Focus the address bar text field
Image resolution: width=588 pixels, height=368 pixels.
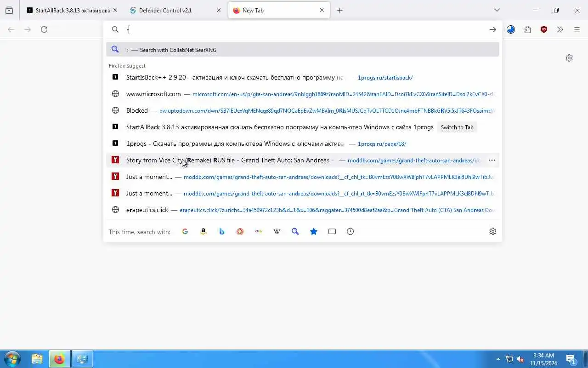point(303,29)
